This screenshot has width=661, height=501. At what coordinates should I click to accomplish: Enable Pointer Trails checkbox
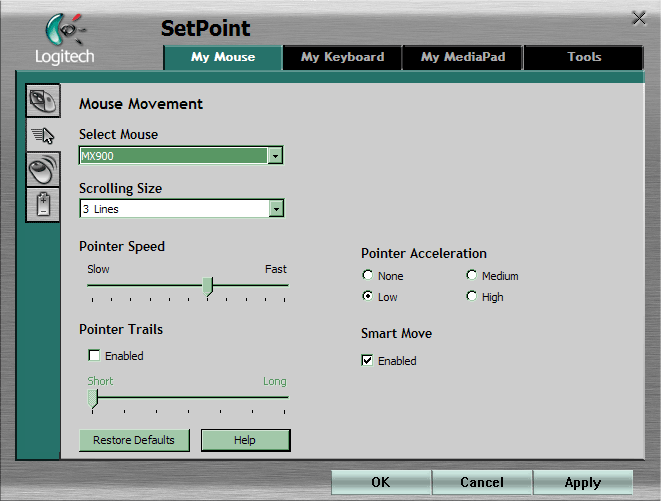click(94, 356)
